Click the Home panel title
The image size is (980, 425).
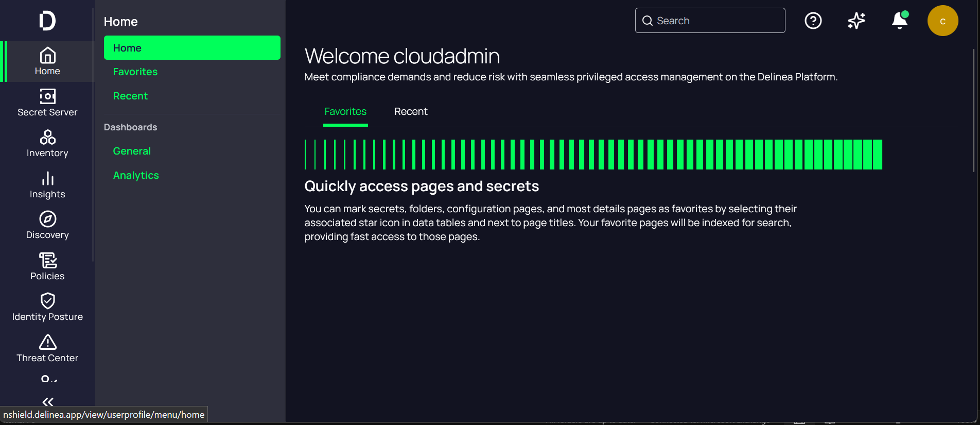click(x=121, y=22)
